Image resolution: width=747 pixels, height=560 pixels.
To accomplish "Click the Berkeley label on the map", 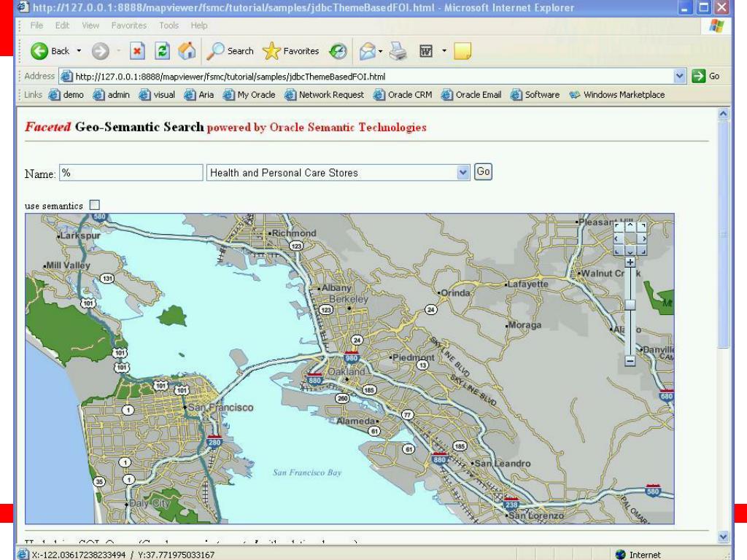I will pyautogui.click(x=349, y=299).
